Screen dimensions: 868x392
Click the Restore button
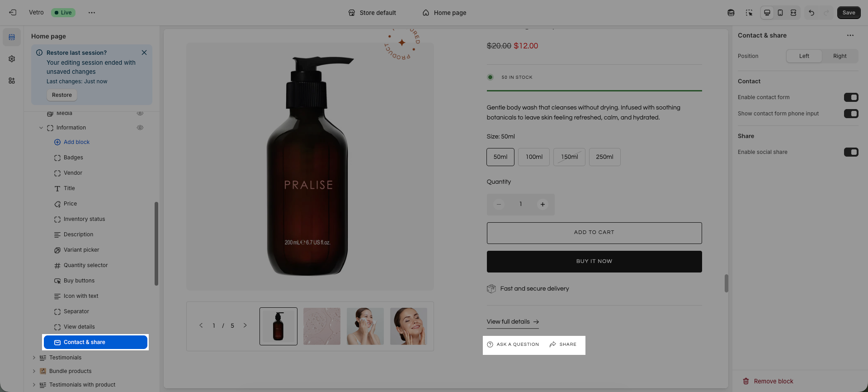tap(62, 95)
